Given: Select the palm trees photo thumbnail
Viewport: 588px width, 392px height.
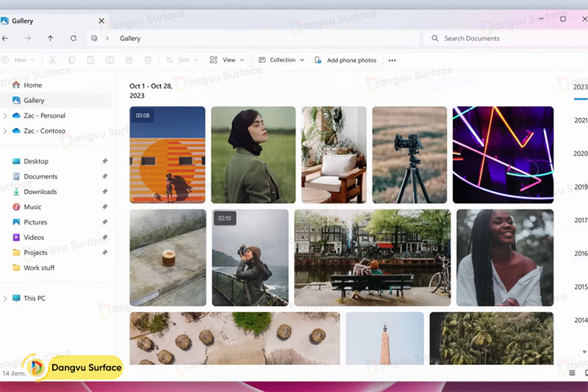Looking at the screenshot, I should tap(492, 338).
